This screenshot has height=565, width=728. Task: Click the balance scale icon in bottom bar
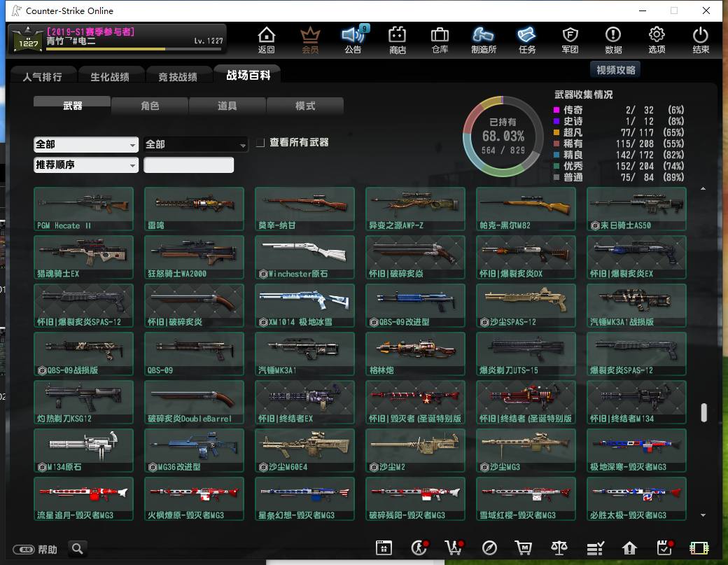[x=559, y=547]
